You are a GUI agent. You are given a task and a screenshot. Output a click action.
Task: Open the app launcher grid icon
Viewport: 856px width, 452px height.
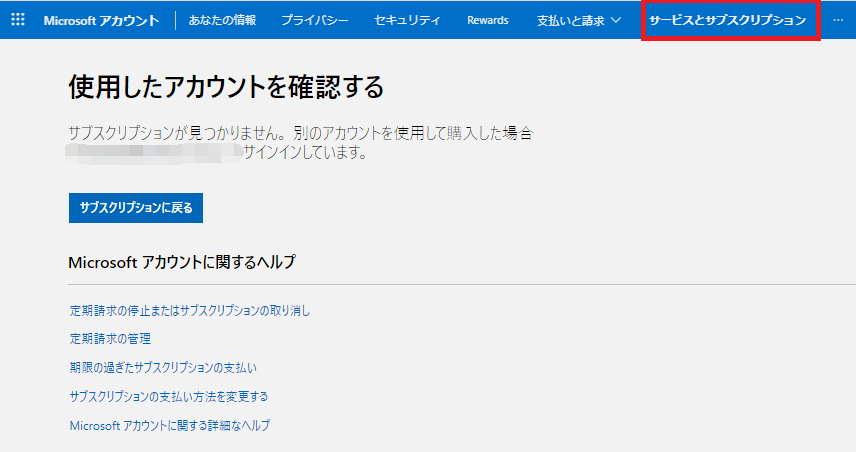coord(18,20)
